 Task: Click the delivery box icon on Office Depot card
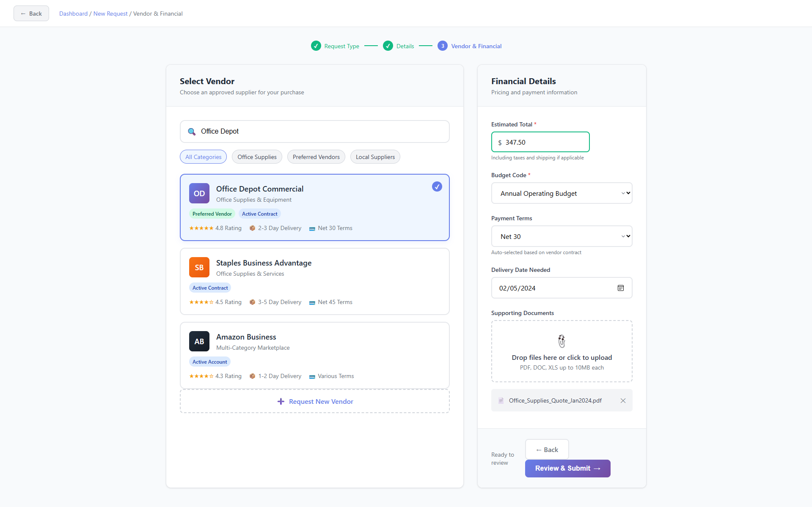252,228
